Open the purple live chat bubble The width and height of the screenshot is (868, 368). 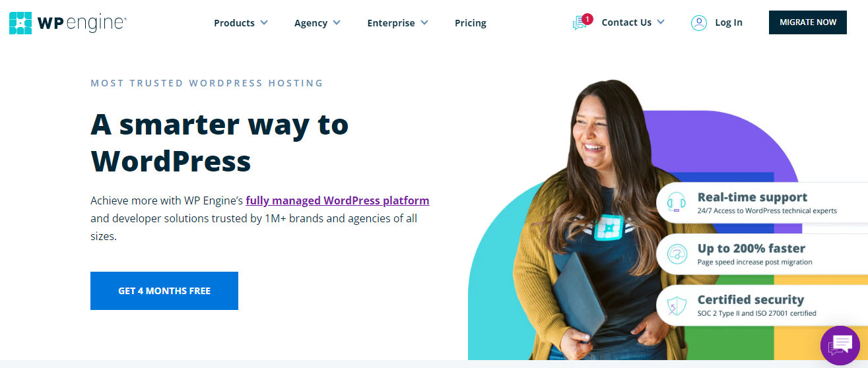(840, 345)
